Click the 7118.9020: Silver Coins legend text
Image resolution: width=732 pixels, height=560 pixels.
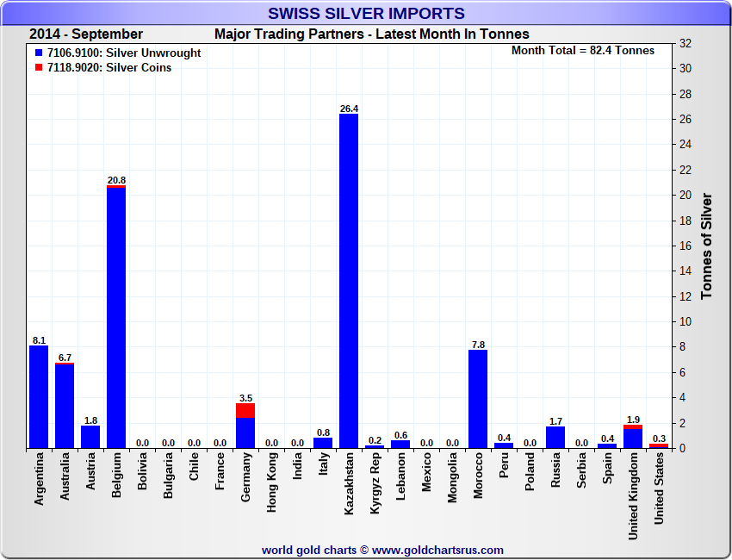109,68
